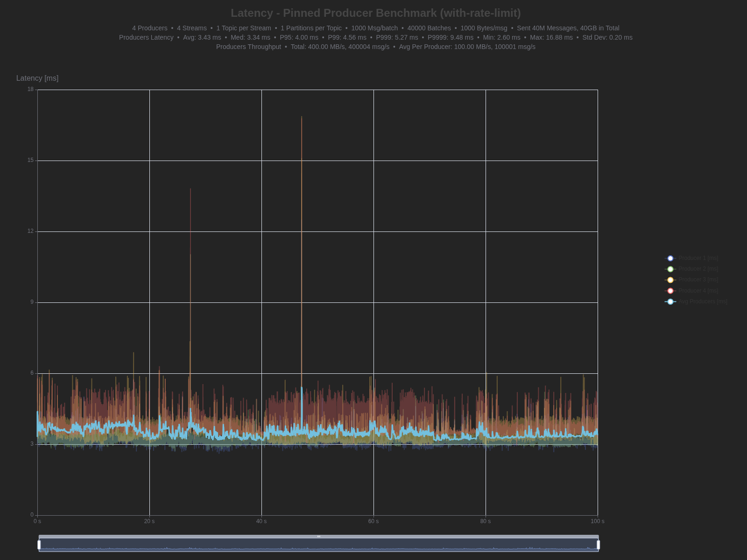Toggle Producer 3 [ms] legend text

tap(698, 280)
